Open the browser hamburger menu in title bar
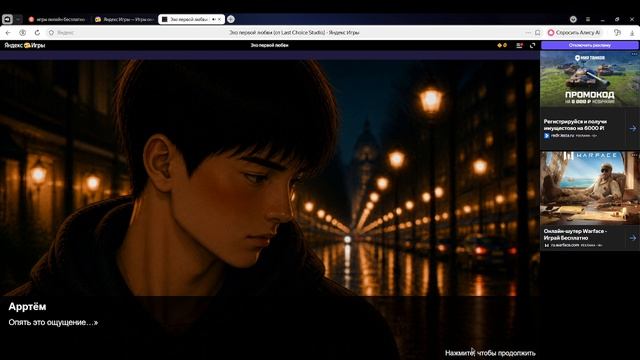The height and width of the screenshot is (360, 640). (588, 19)
